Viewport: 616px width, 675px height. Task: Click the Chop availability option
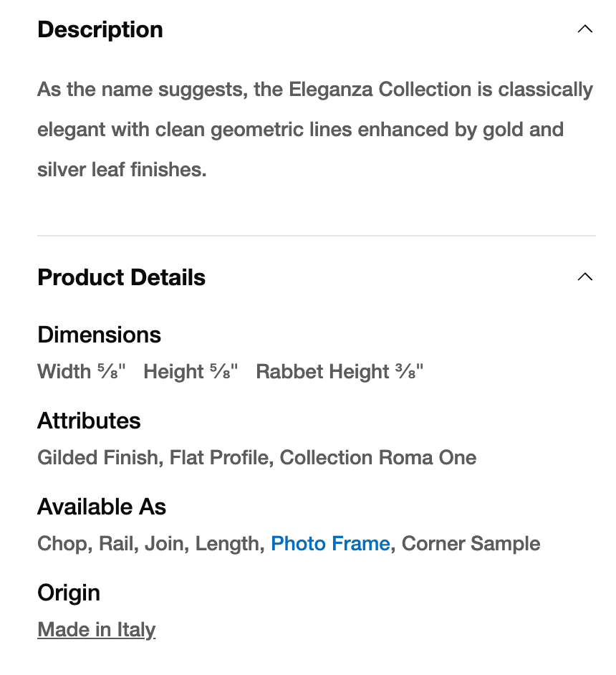tap(63, 544)
